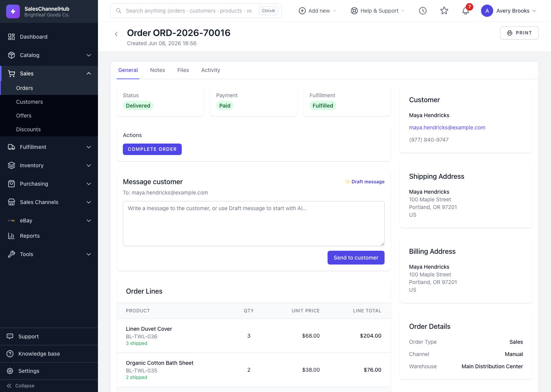
Task: Open the notifications bell icon
Action: (466, 11)
